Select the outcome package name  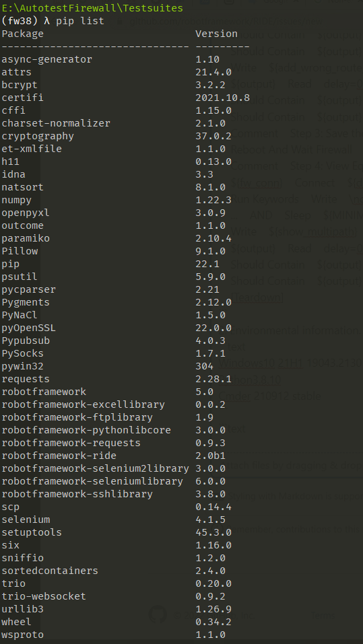click(23, 225)
